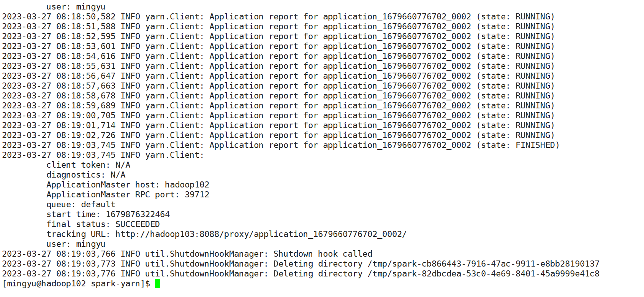Viewport: 644px width, 297px height.
Task: Click the tracking URL hadoop103:8088 link
Action: point(261,234)
